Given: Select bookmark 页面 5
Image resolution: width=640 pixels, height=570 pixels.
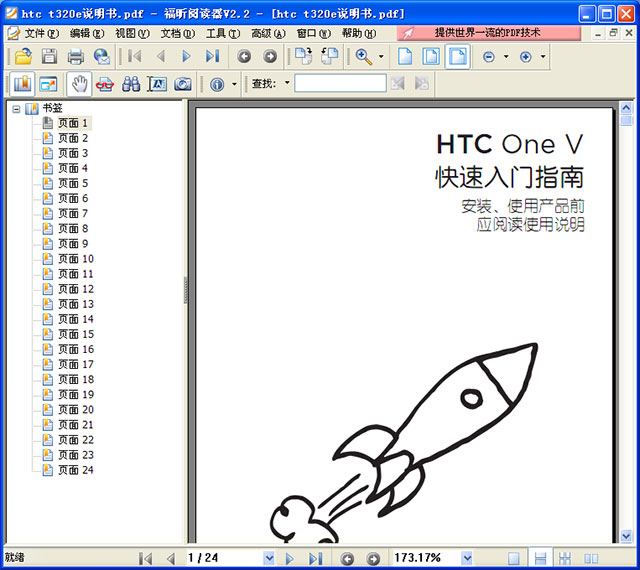Looking at the screenshot, I should tap(73, 183).
